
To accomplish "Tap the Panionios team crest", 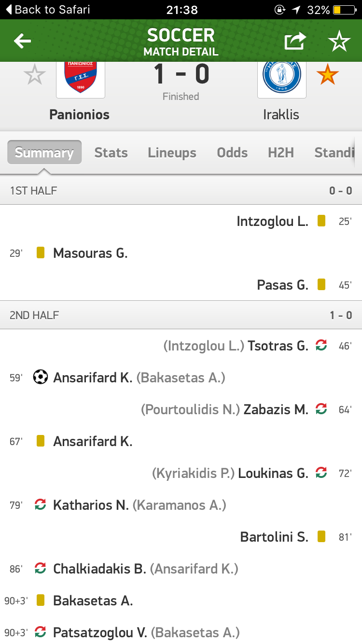I will click(81, 77).
